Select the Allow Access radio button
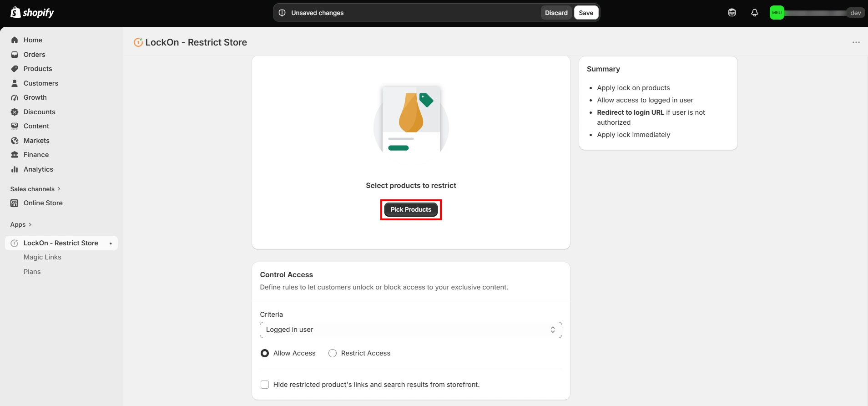Viewport: 868px width, 406px height. (265, 353)
